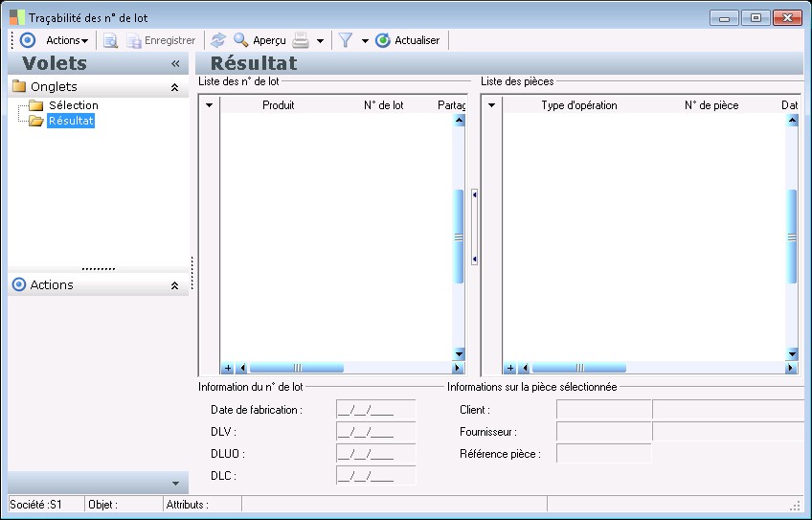Click the printer icon
The image size is (812, 520).
301,40
